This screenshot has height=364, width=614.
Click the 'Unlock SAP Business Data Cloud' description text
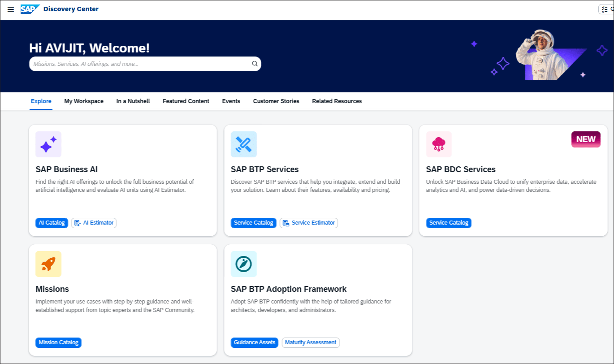[x=511, y=186]
